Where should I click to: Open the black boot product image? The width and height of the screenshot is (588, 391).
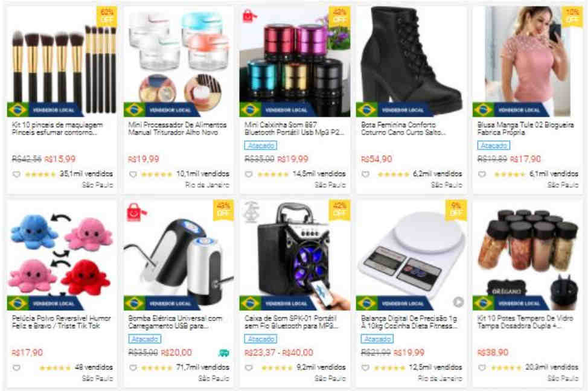tap(411, 61)
